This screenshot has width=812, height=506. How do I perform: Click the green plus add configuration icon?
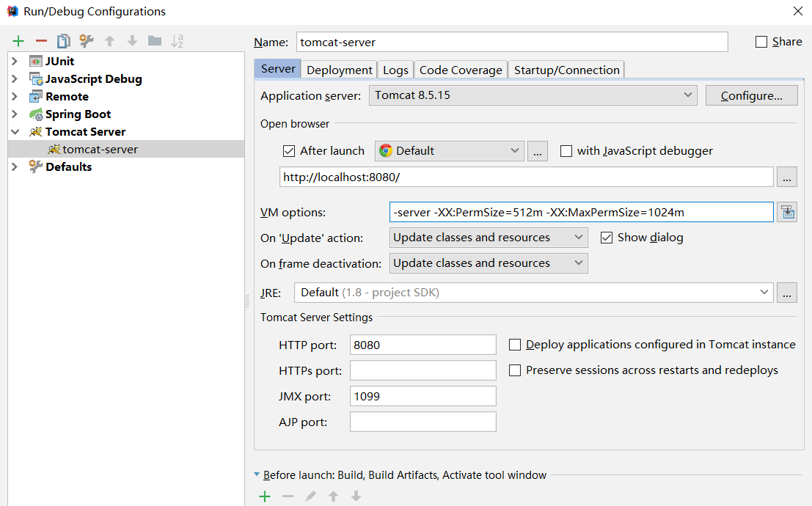click(18, 41)
